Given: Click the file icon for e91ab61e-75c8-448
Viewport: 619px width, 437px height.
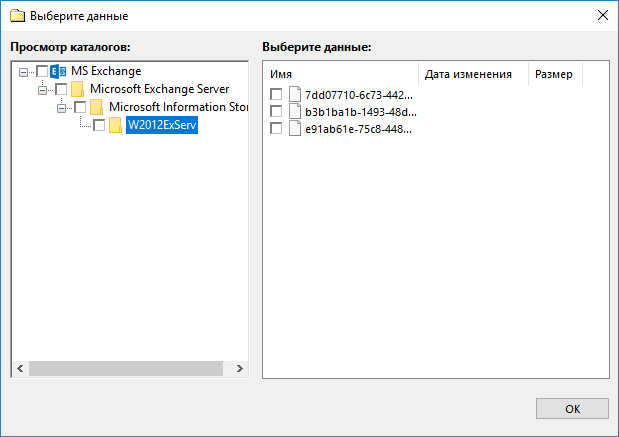Looking at the screenshot, I should click(x=295, y=129).
